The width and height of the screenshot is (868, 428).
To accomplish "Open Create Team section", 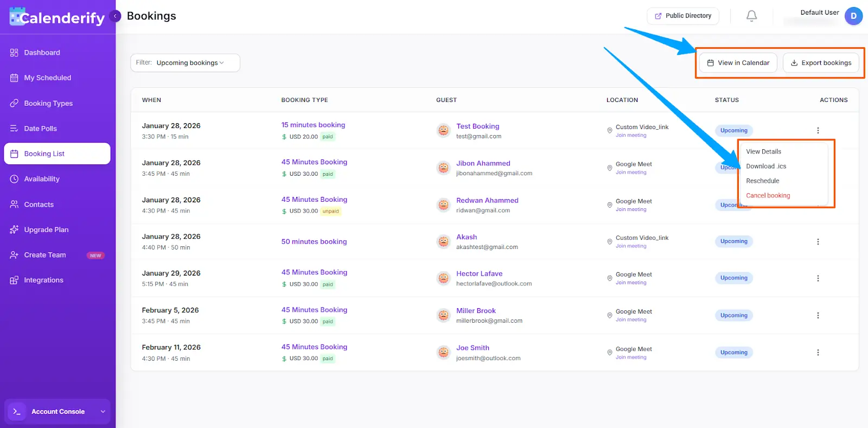I will pyautogui.click(x=58, y=255).
